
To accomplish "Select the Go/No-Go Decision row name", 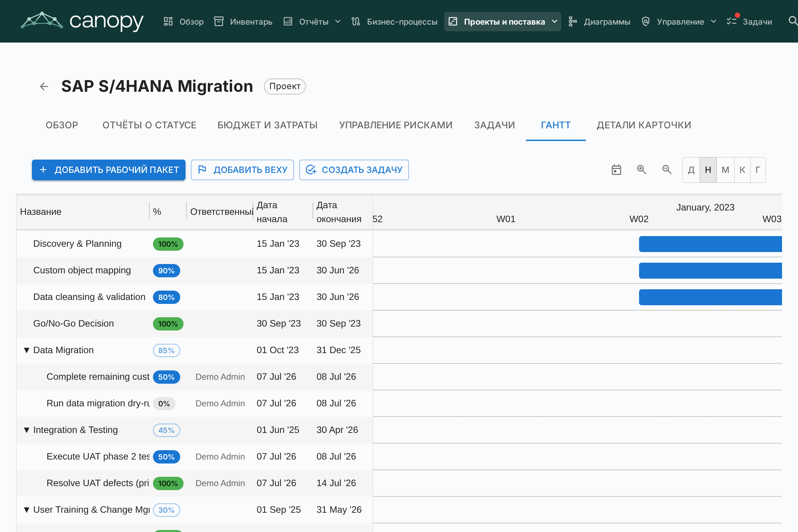I will [73, 323].
